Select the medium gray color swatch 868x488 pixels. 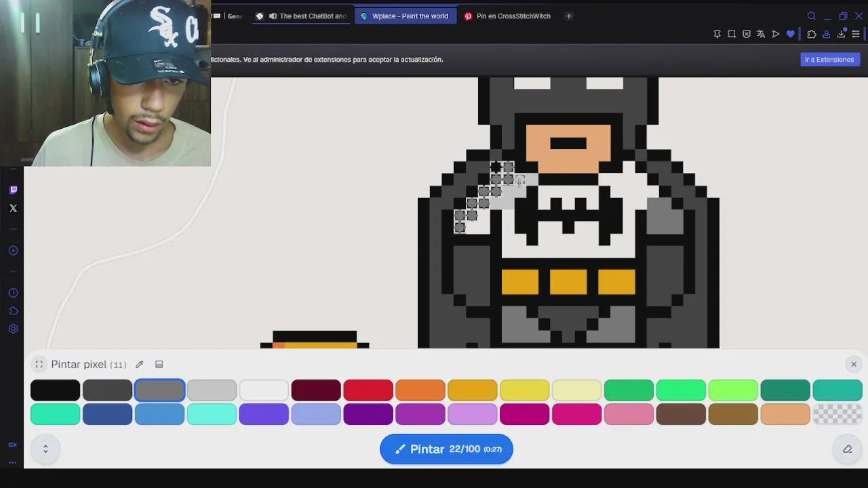click(159, 390)
